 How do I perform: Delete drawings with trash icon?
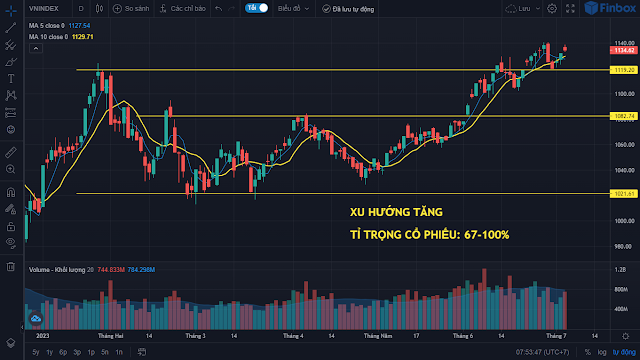11,266
